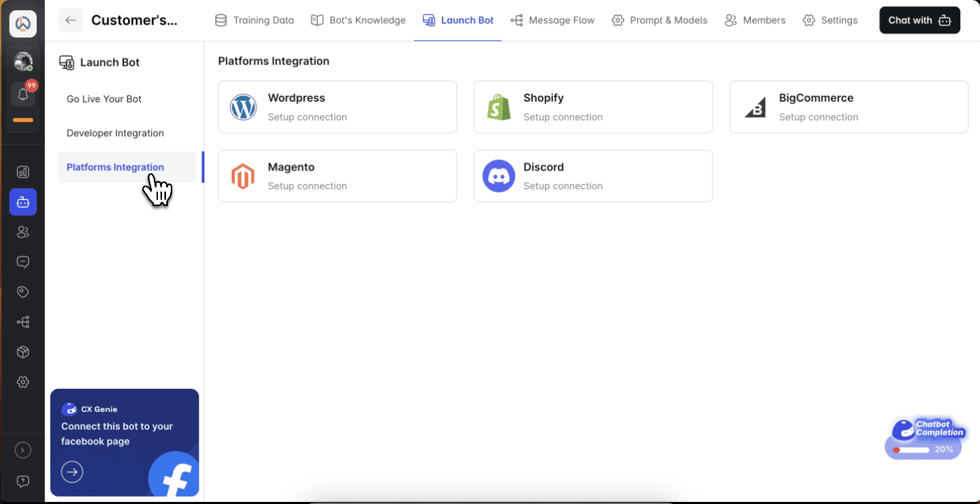This screenshot has height=504, width=980.
Task: Select the Launch Bot tab
Action: coord(457,20)
